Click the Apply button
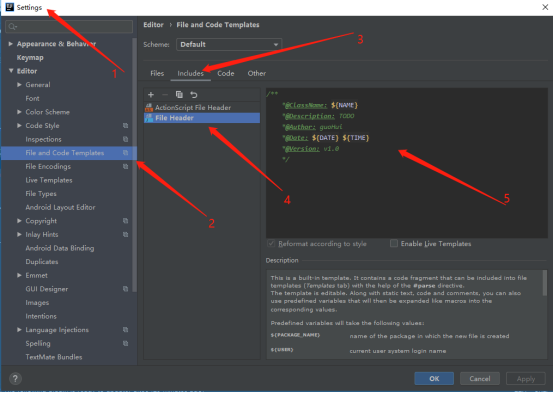This screenshot has width=554, height=393. 525,379
